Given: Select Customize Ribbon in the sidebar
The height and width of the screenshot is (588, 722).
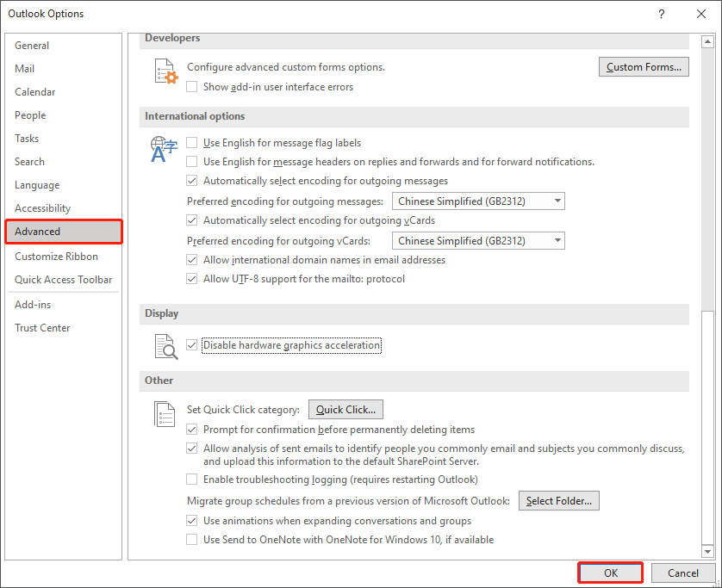Looking at the screenshot, I should pyautogui.click(x=56, y=256).
